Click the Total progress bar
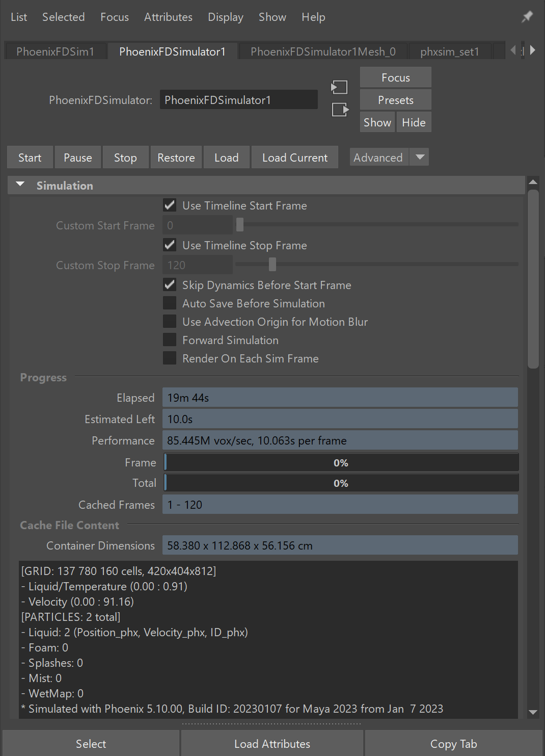The height and width of the screenshot is (756, 545). tap(341, 483)
